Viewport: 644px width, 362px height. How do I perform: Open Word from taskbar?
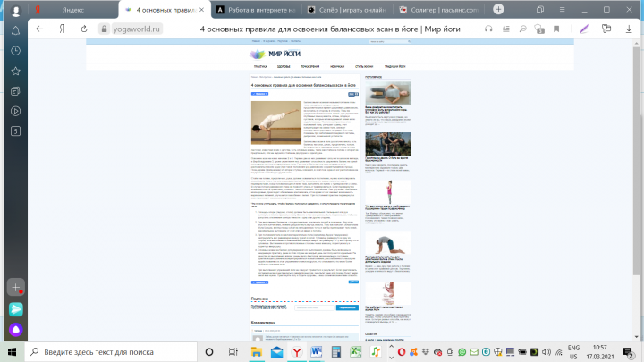click(x=317, y=352)
